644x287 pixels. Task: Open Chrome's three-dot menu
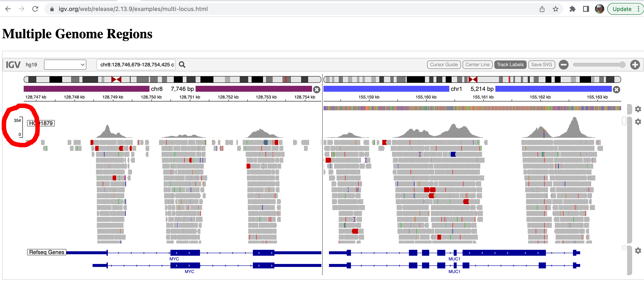click(x=639, y=9)
